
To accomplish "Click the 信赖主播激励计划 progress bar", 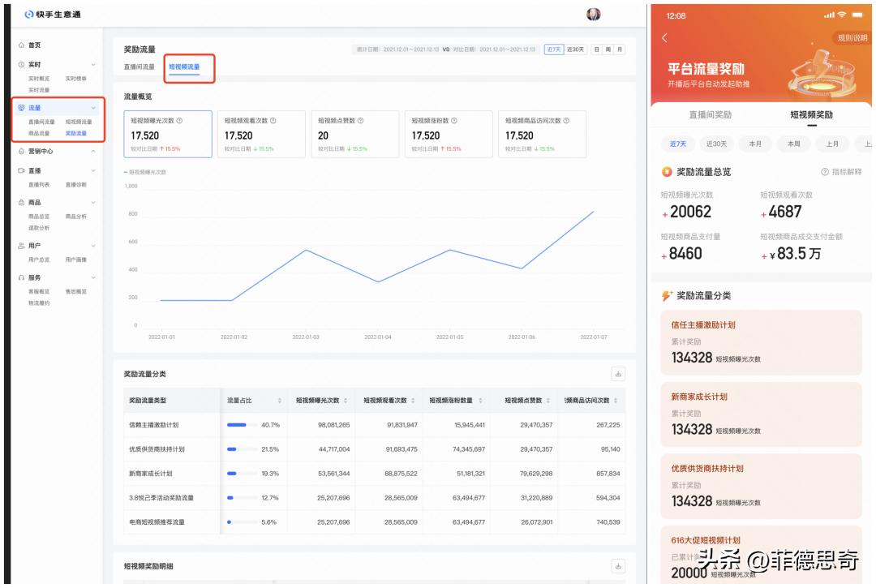I will 238,425.
